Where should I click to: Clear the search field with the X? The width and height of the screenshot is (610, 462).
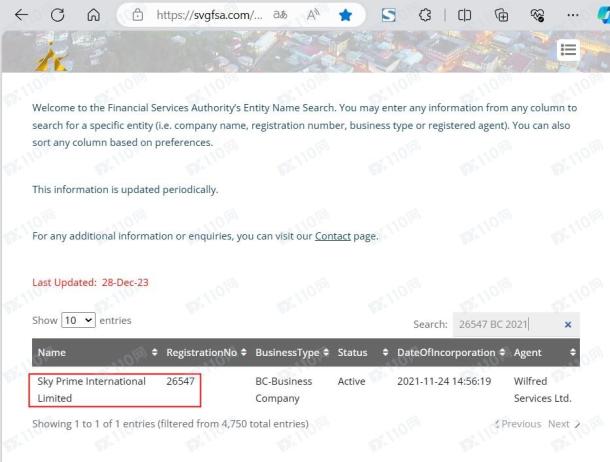[x=568, y=324]
